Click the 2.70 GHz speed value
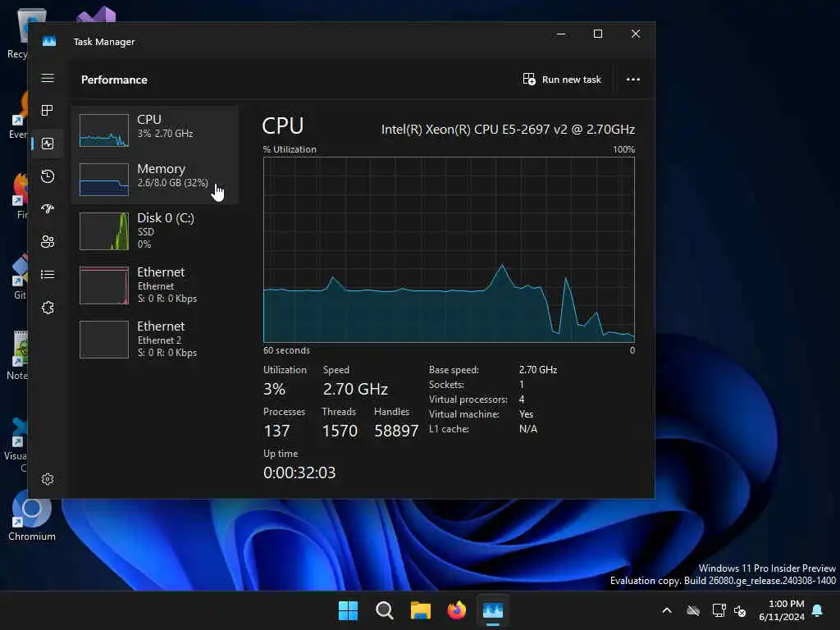 pos(355,389)
